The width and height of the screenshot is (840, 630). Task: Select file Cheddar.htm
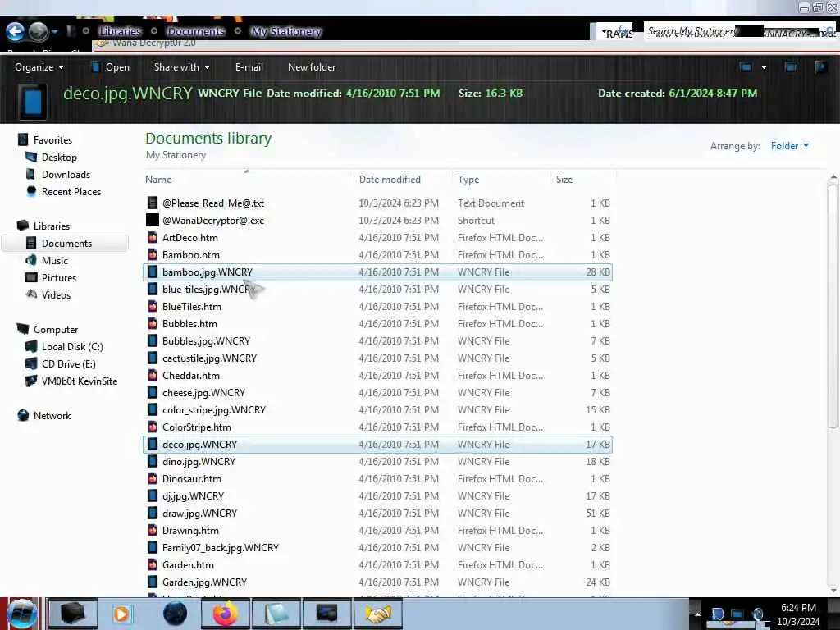pos(377,376)
